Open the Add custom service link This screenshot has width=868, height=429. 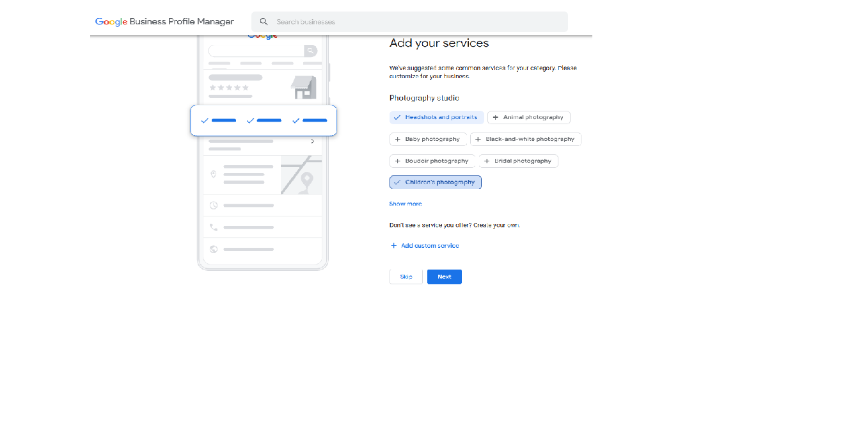[x=429, y=246]
